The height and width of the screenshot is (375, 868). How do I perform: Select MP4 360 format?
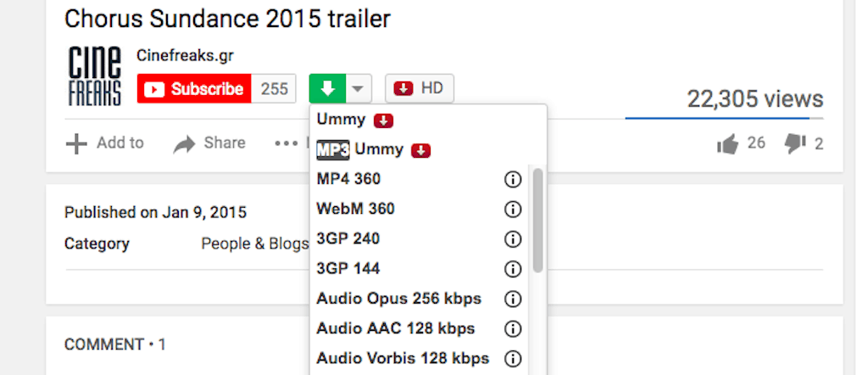(348, 180)
